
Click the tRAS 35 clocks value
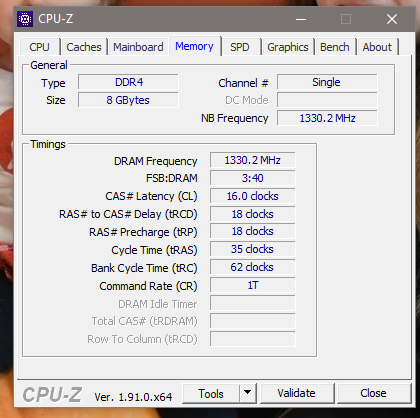point(253,249)
